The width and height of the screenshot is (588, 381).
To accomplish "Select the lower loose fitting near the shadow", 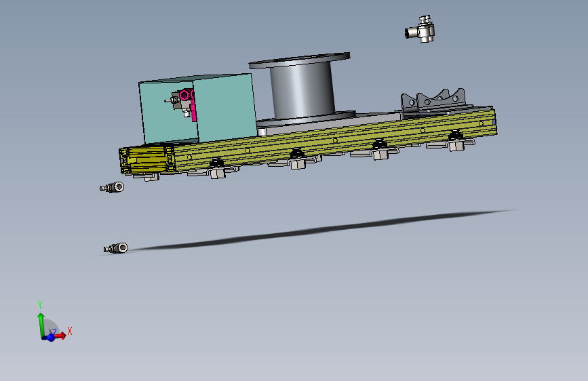I will tap(116, 248).
